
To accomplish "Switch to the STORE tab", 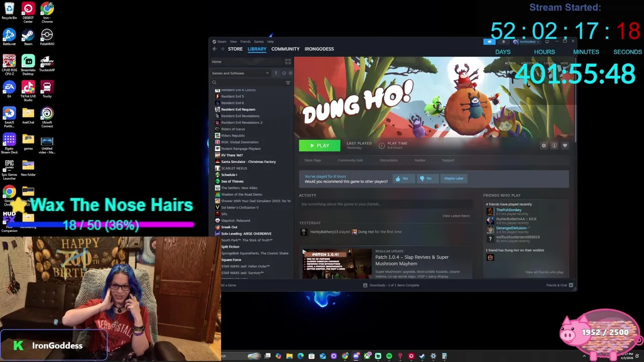I will pyautogui.click(x=235, y=49).
